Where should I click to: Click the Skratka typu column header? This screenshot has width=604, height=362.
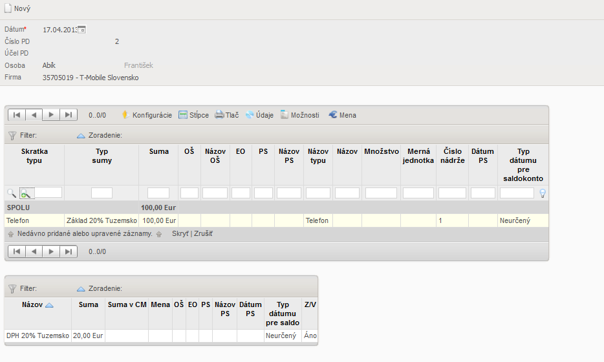34,156
